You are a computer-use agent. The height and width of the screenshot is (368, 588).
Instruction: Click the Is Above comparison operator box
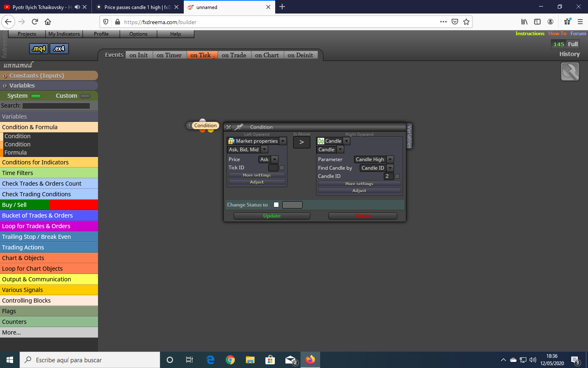(302, 142)
